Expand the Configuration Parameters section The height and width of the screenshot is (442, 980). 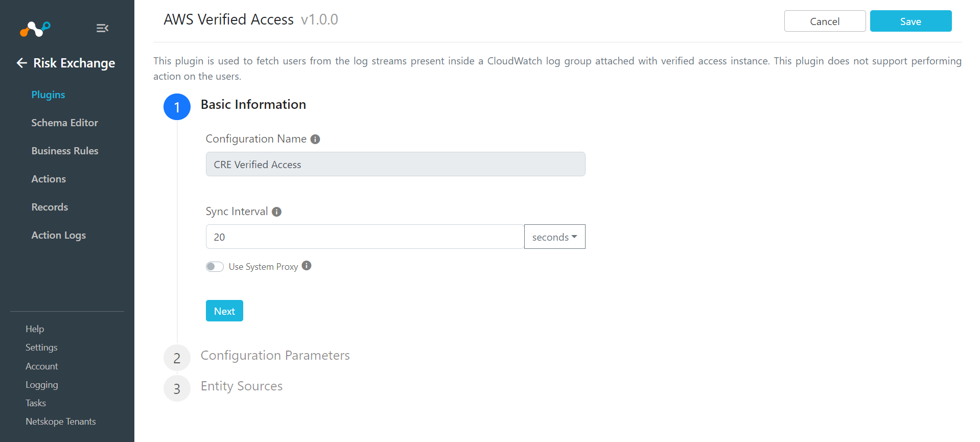pyautogui.click(x=275, y=355)
